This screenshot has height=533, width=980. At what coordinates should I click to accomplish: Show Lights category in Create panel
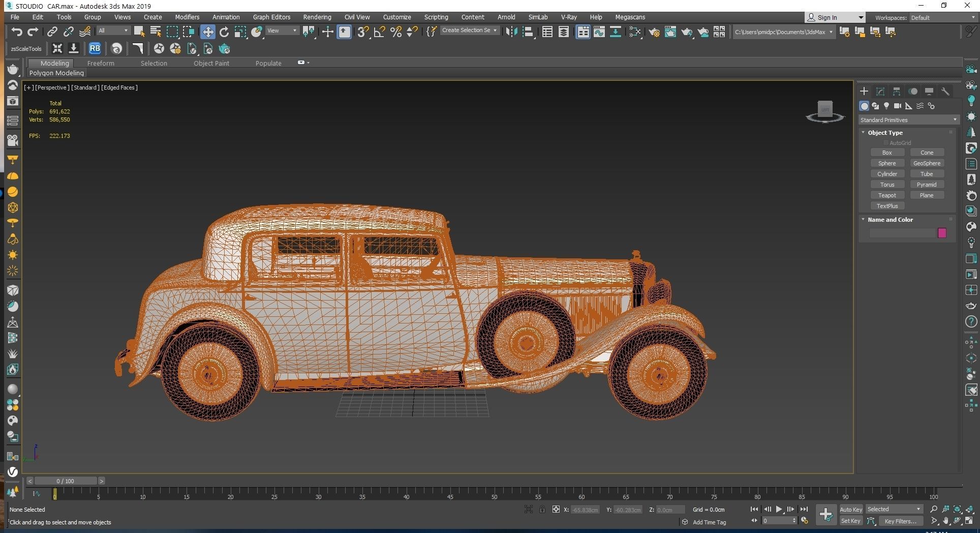click(886, 106)
